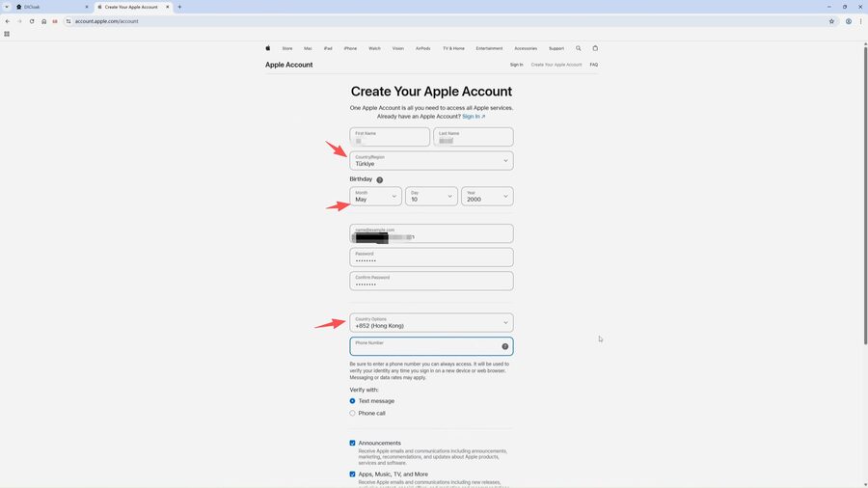Click the browser home icon
Image resolution: width=868 pixels, height=488 pixels.
click(x=43, y=21)
